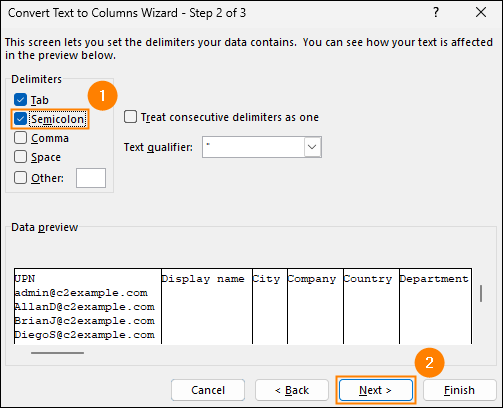Go back with the Back button
This screenshot has height=408, width=503.
(292, 390)
